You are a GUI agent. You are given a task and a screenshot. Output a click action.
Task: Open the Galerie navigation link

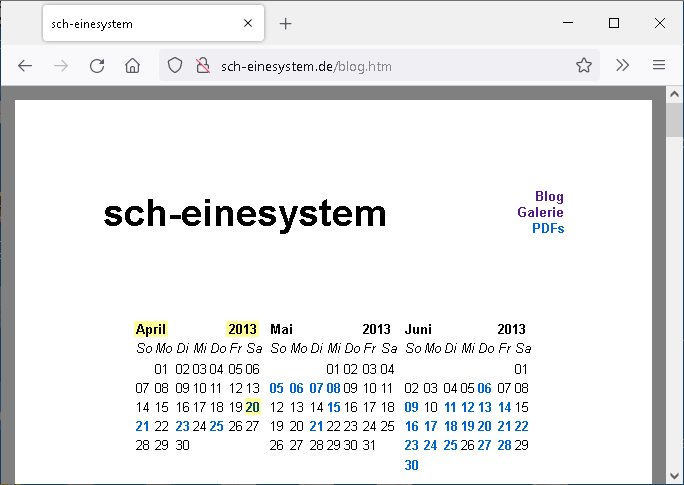(x=540, y=212)
